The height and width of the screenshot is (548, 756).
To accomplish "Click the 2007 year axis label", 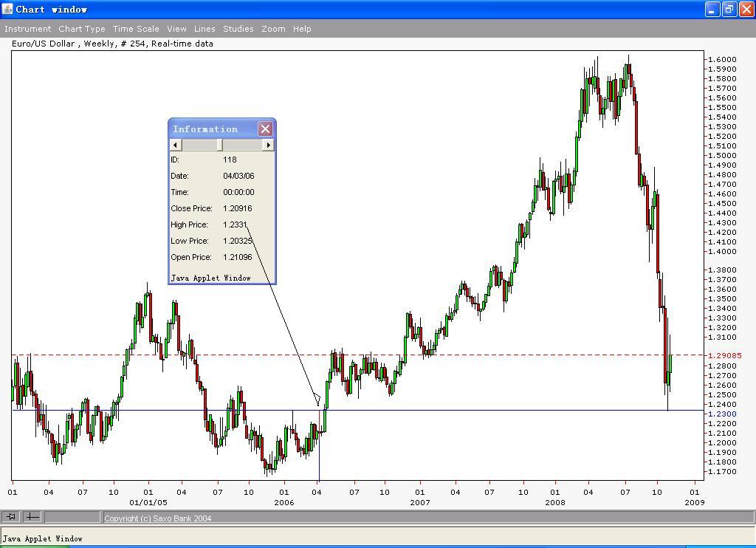I will pos(419,502).
